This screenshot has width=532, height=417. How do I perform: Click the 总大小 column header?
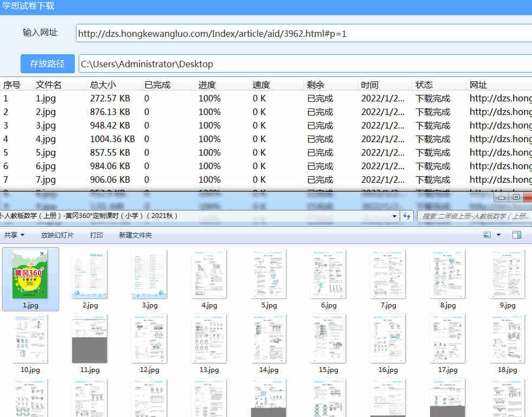tap(103, 85)
